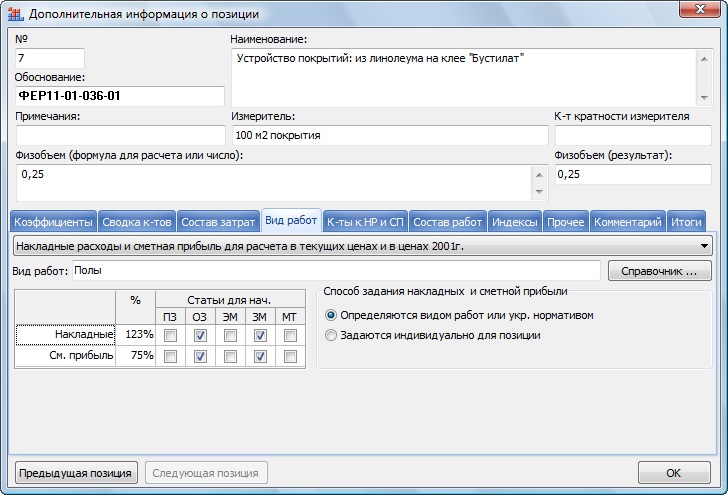
Task: Click the Вид работ field containing Полы
Action: pyautogui.click(x=336, y=271)
